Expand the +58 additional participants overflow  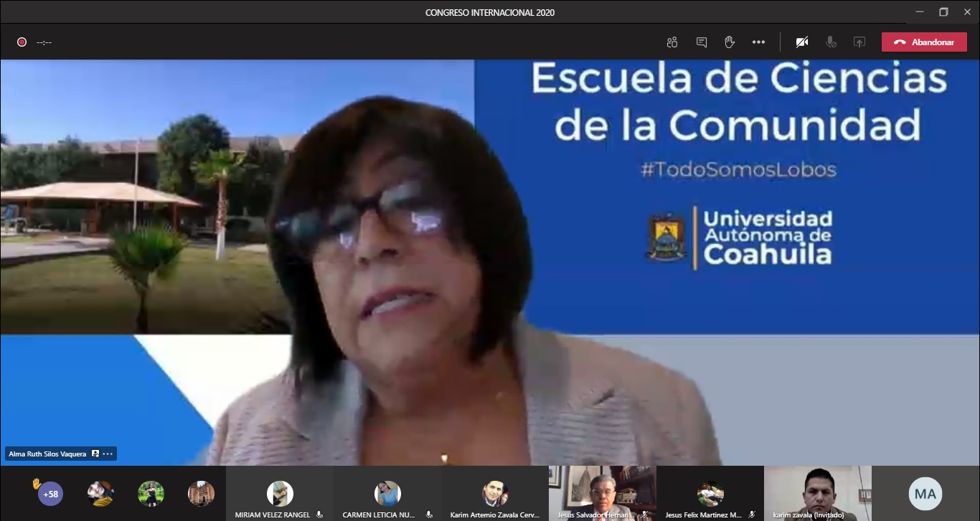pos(50,494)
